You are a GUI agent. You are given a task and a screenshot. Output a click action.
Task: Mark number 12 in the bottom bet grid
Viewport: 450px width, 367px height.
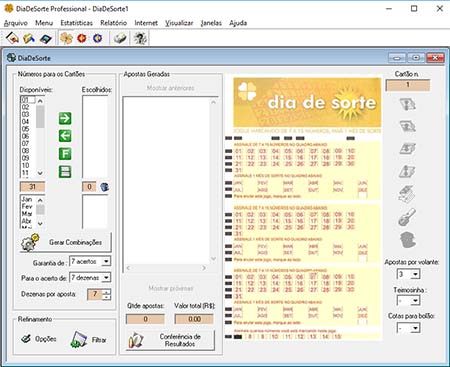point(251,283)
